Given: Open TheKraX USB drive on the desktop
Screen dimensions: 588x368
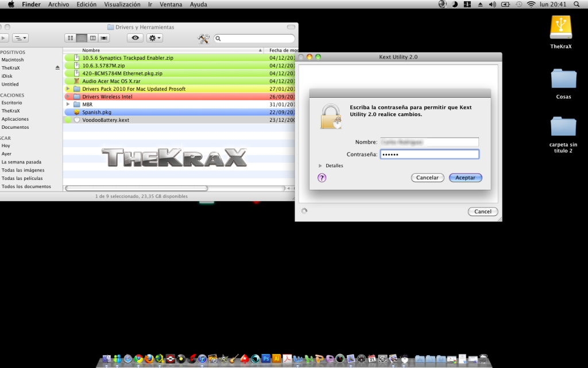Looking at the screenshot, I should [560, 27].
